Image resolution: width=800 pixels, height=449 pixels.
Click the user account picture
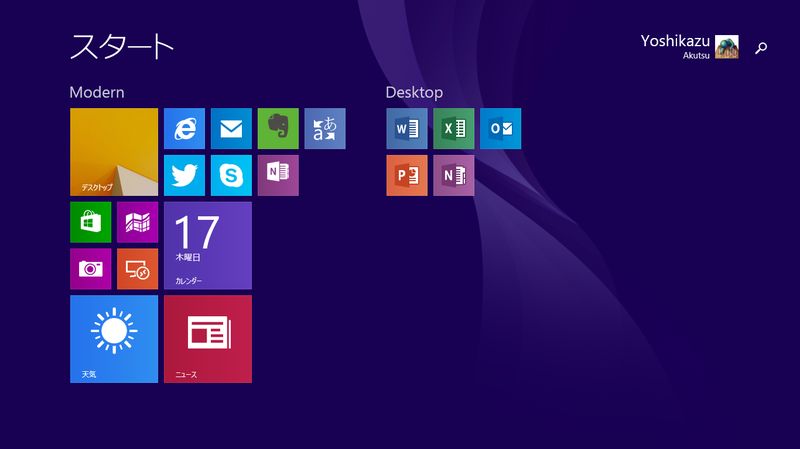tap(727, 47)
